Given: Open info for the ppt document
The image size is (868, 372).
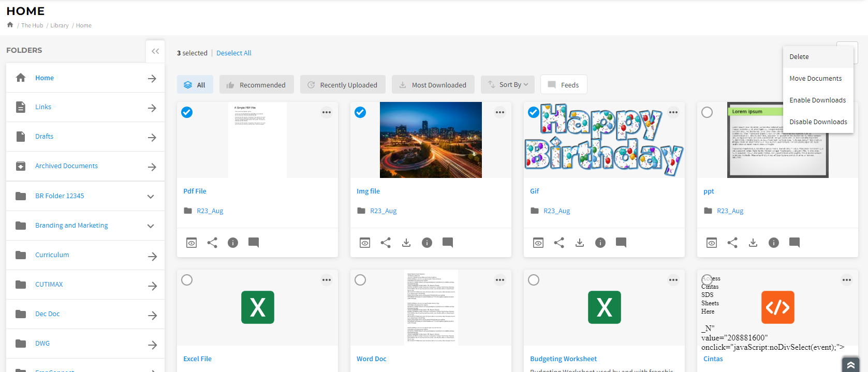Looking at the screenshot, I should point(774,243).
